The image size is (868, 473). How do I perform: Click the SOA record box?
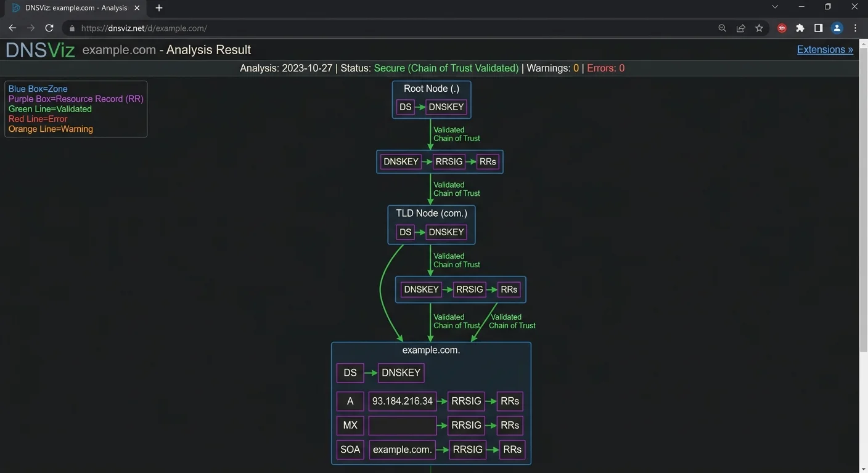coord(350,450)
